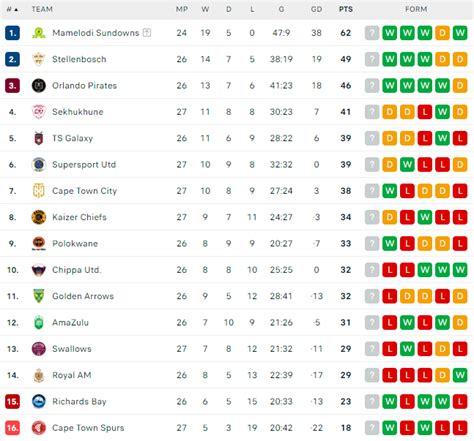This screenshot has width=474, height=441.
Task: Open the Cape Town City team page
Action: [85, 191]
